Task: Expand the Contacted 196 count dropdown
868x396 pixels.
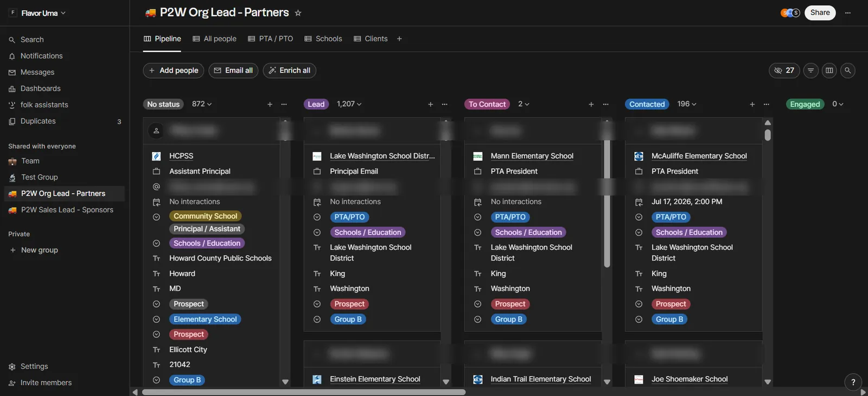Action: coord(687,104)
